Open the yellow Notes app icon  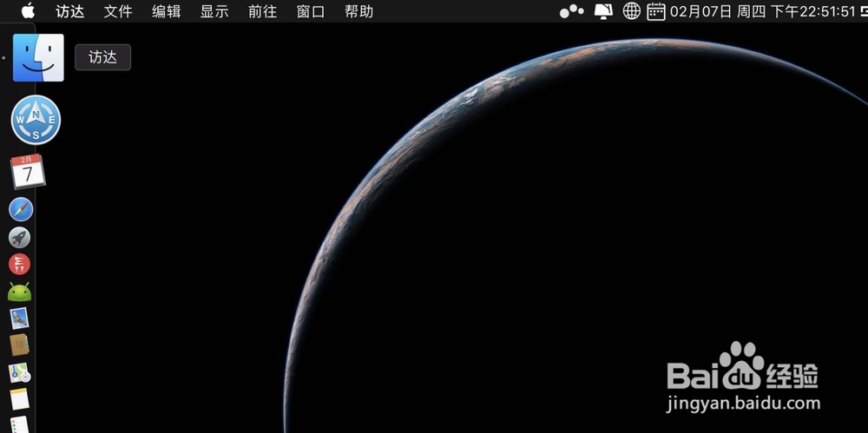click(20, 399)
